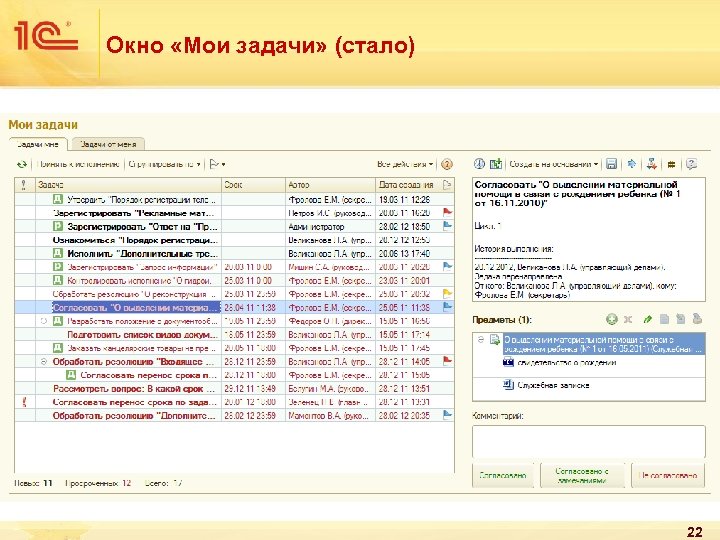Click Принять к исполнению button

tap(78, 164)
